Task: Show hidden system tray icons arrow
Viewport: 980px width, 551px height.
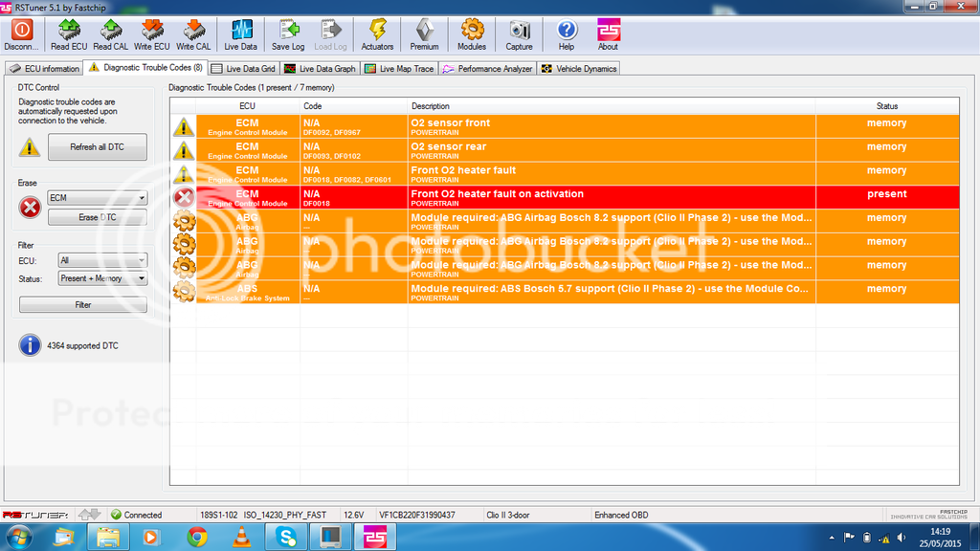Action: (x=832, y=538)
